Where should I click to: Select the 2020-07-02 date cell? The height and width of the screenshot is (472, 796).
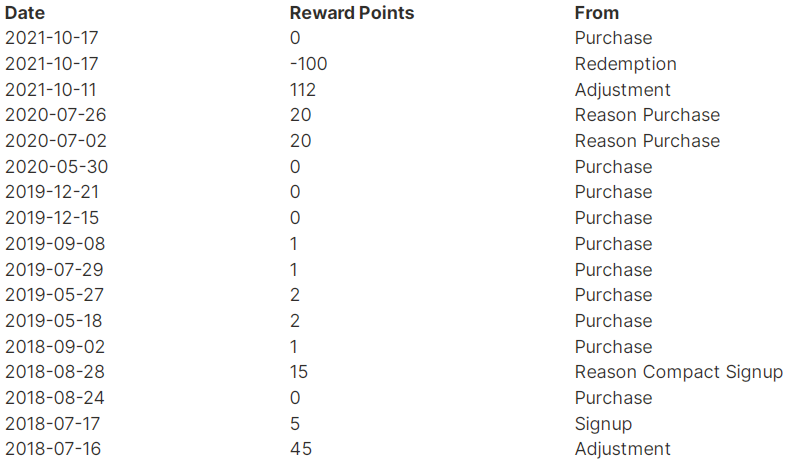coord(56,141)
